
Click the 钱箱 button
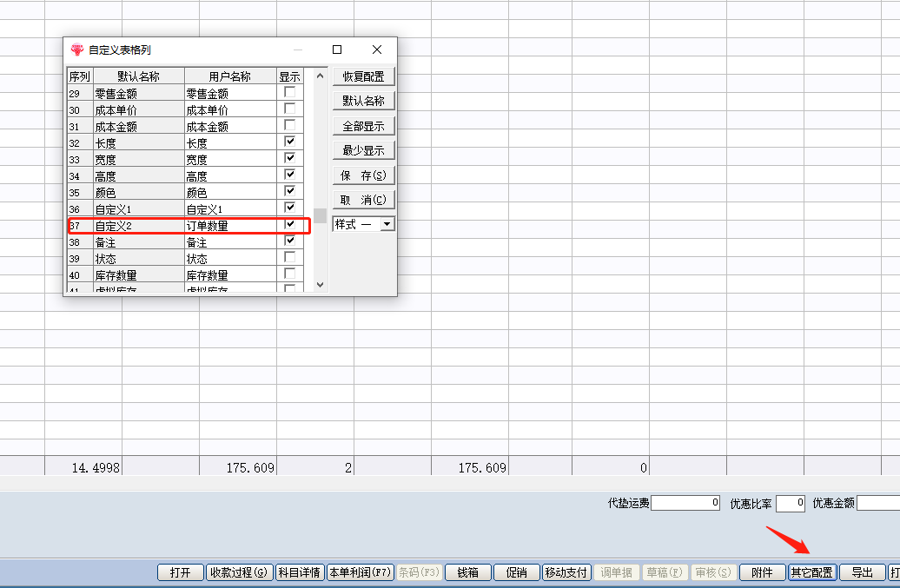point(467,572)
